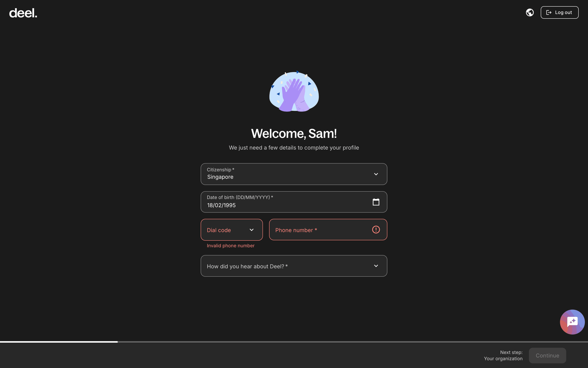Click the Deel logo
The height and width of the screenshot is (368, 588).
23,13
